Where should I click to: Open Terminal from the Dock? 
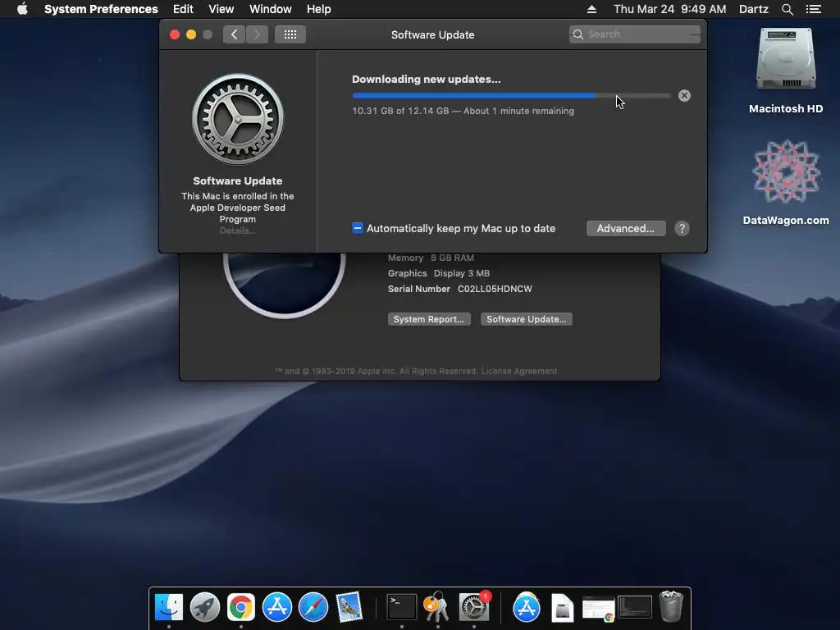402,608
